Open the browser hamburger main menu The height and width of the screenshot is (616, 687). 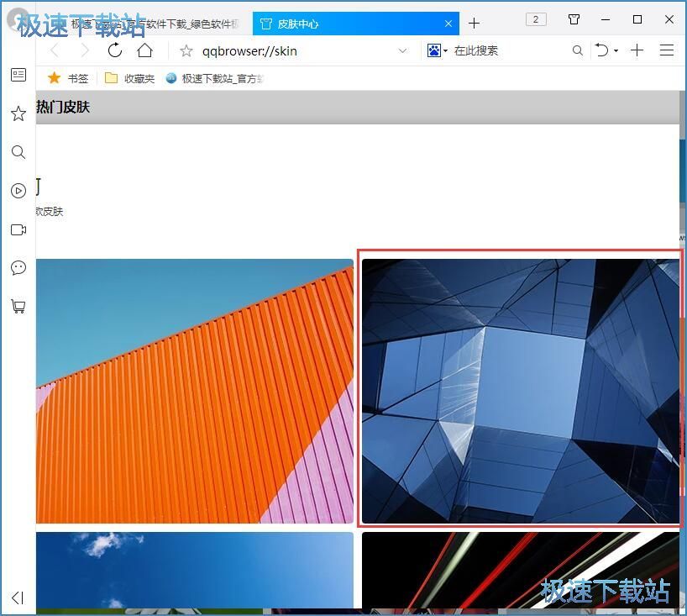(x=667, y=50)
